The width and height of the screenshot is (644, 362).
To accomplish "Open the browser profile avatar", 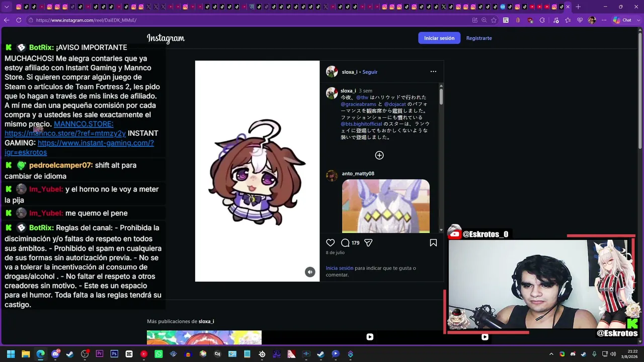I will [592, 20].
